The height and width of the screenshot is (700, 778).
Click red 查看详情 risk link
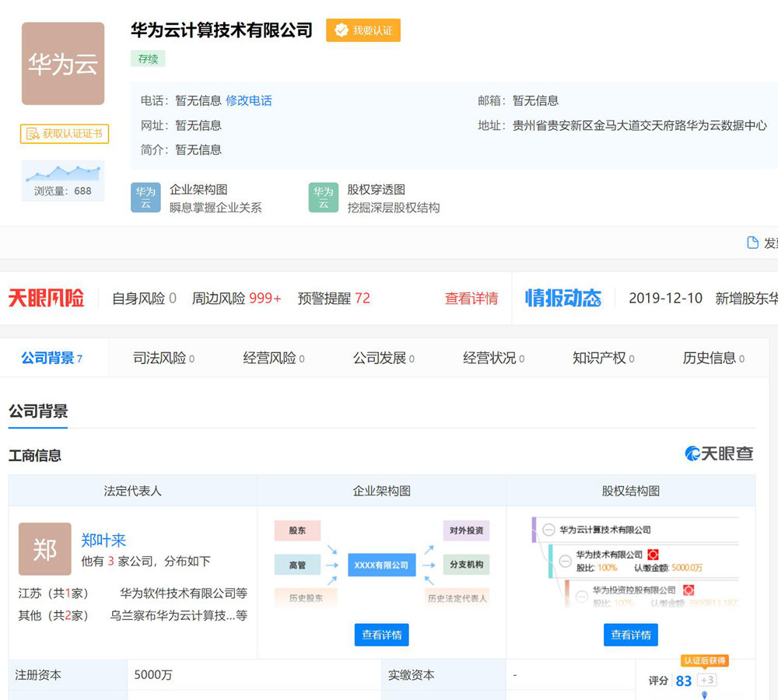pyautogui.click(x=471, y=298)
